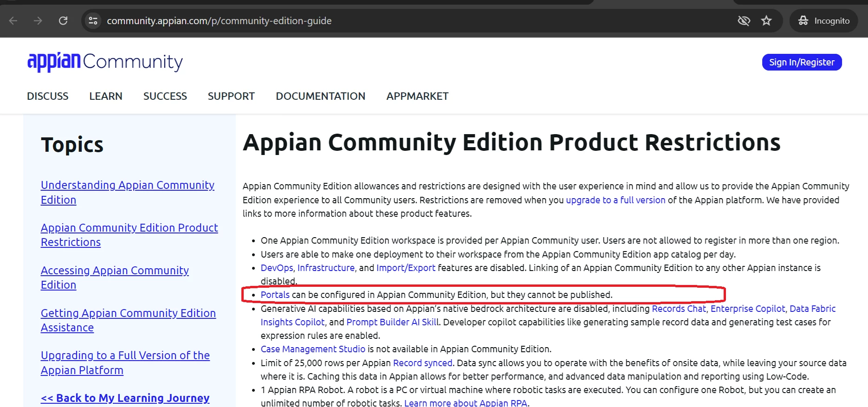Go forward to the next page
The image size is (868, 407).
click(x=38, y=20)
